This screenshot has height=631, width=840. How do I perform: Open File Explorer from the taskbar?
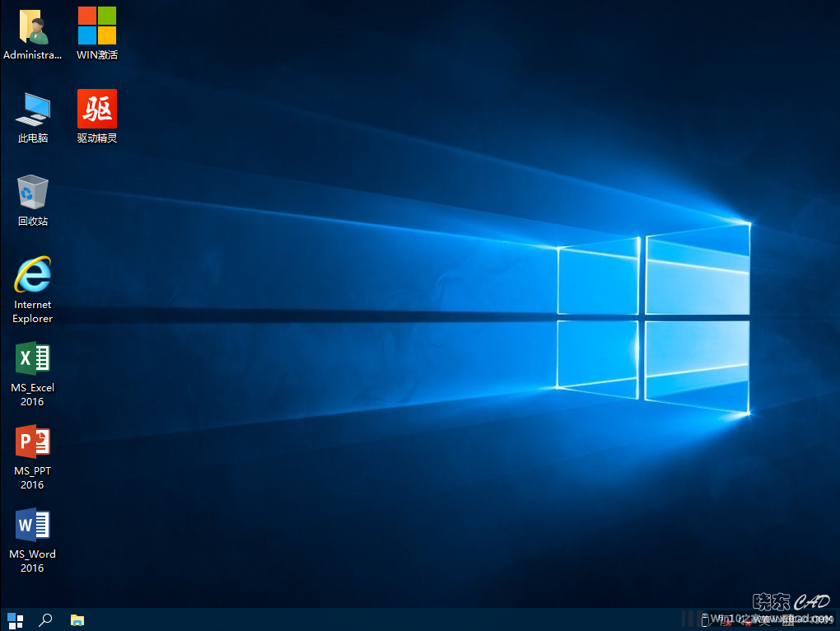tap(77, 620)
